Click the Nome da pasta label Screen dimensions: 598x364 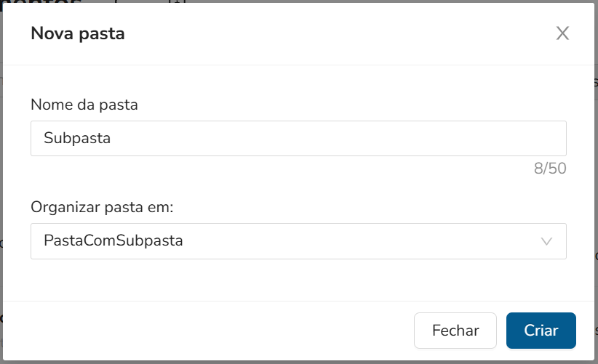tap(84, 105)
